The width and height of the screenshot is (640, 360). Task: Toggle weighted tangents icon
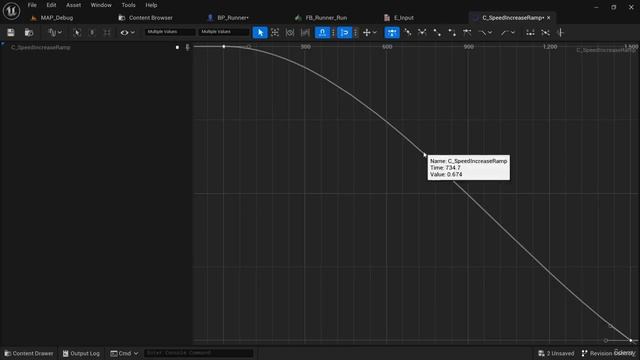(x=467, y=33)
